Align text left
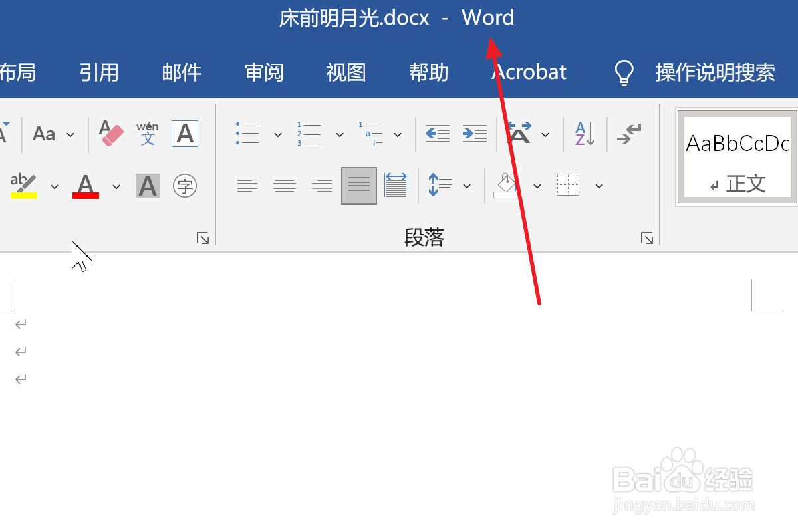 click(x=247, y=186)
